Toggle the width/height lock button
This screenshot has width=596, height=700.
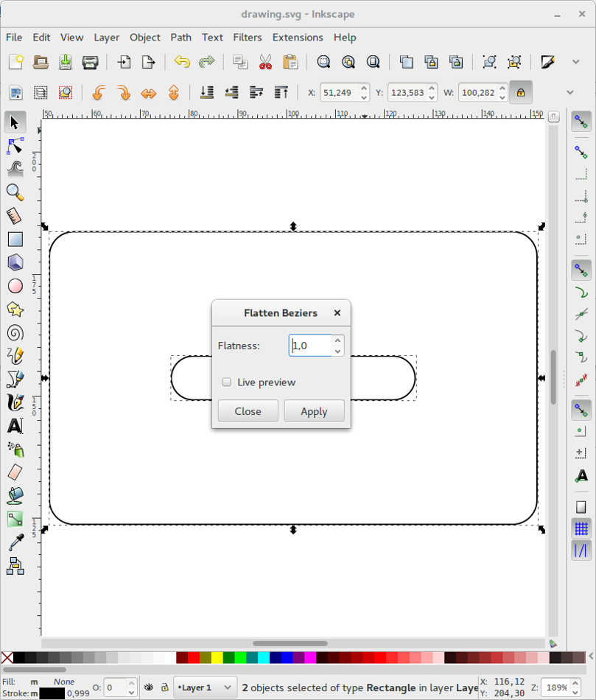click(521, 92)
